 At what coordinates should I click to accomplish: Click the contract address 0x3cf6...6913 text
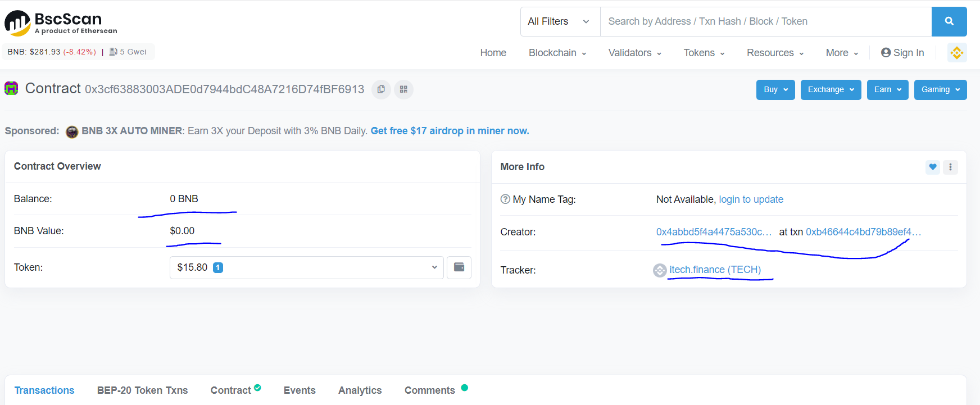225,89
